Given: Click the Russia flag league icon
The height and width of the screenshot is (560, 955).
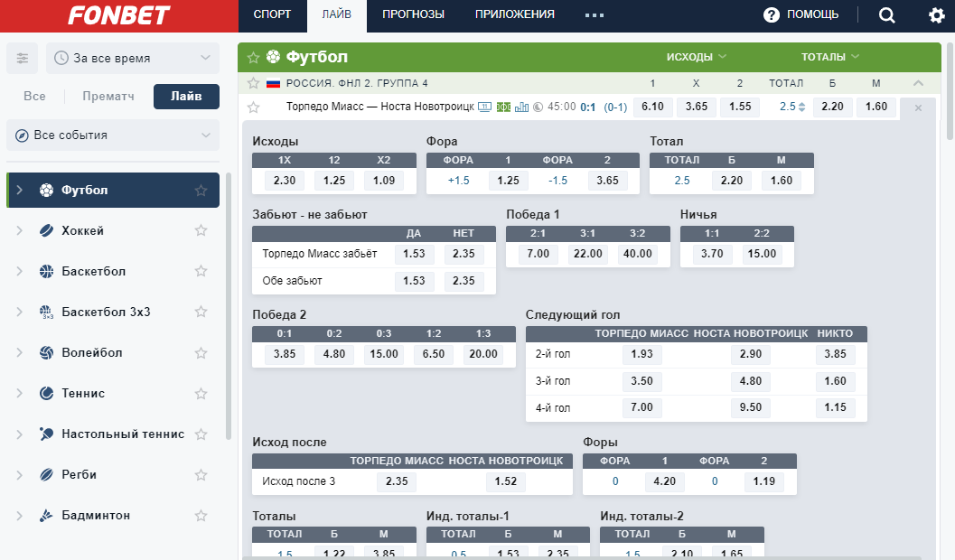Looking at the screenshot, I should (x=274, y=83).
